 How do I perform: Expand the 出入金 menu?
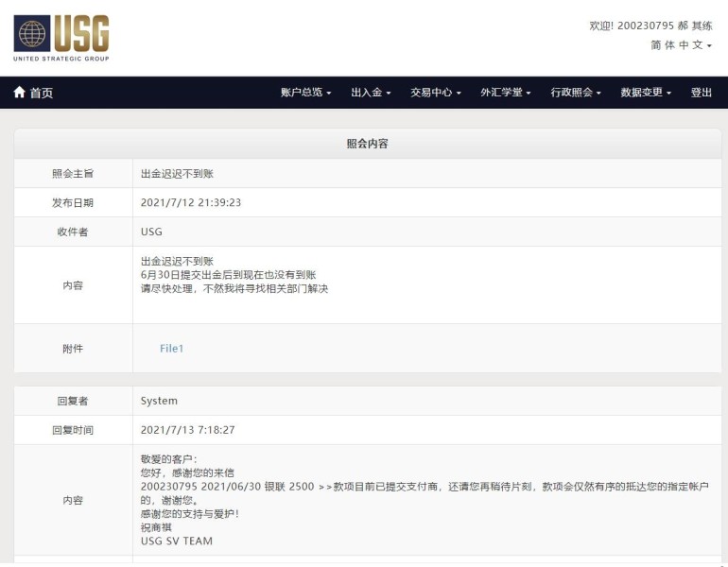371,93
